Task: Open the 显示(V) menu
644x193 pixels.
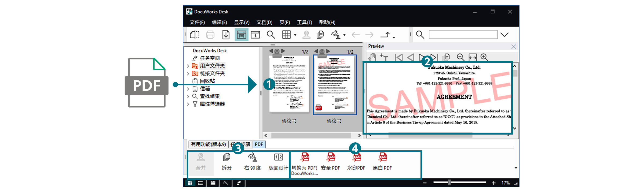Action: point(242,22)
